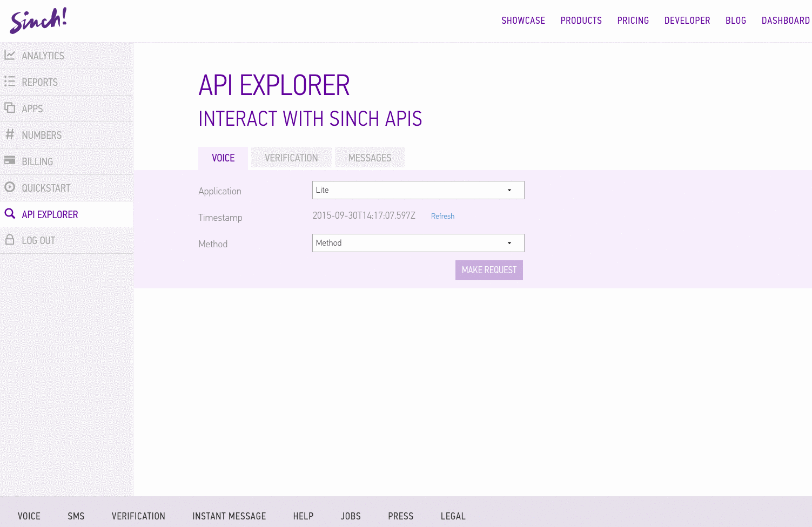Select API Explorer in the sidebar
Viewport: 812px width, 527px height.
[66, 214]
